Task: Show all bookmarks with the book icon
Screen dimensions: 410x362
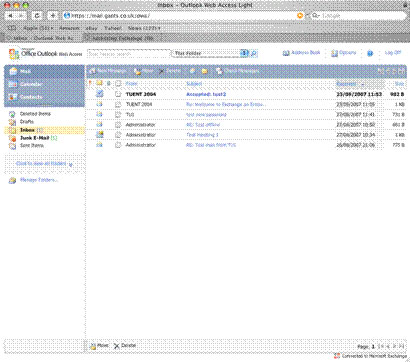Action: click(12, 28)
